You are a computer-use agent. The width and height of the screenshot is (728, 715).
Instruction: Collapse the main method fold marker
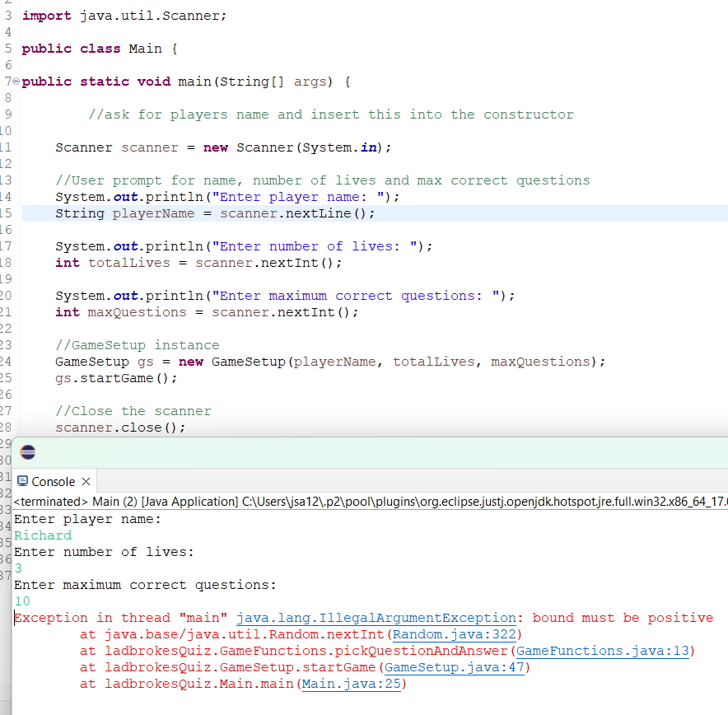[15, 81]
